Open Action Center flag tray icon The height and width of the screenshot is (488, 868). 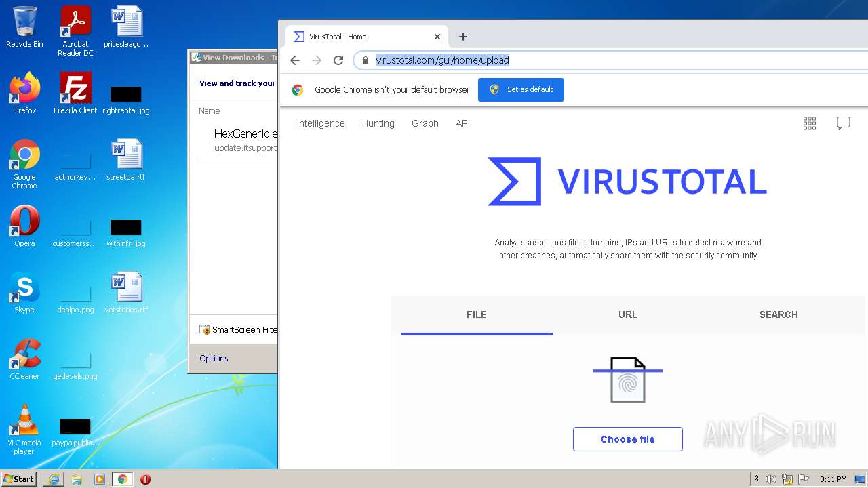click(804, 479)
